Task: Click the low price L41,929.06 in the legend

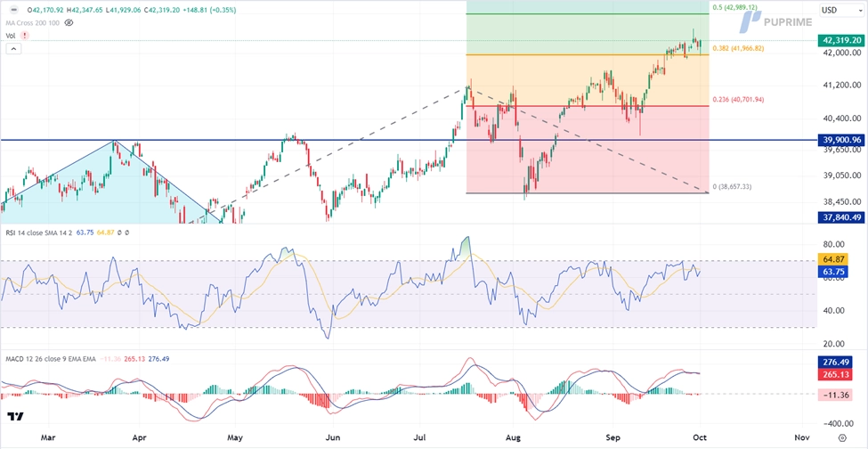Action: pos(122,10)
